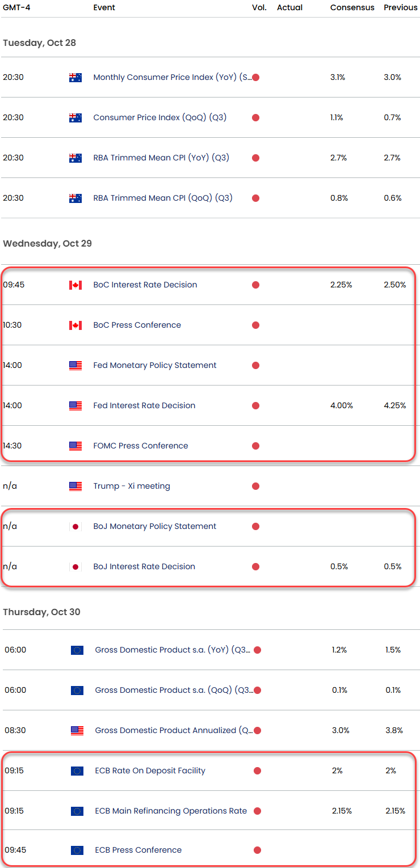This screenshot has height=868, width=420.
Task: Click 08:30 time of GDP Annualized
Action: click(x=15, y=731)
